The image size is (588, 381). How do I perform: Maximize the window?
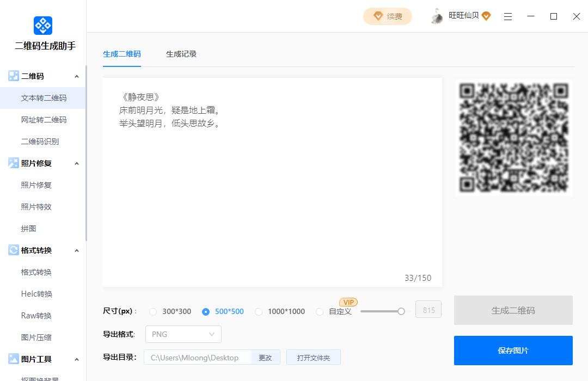[554, 16]
